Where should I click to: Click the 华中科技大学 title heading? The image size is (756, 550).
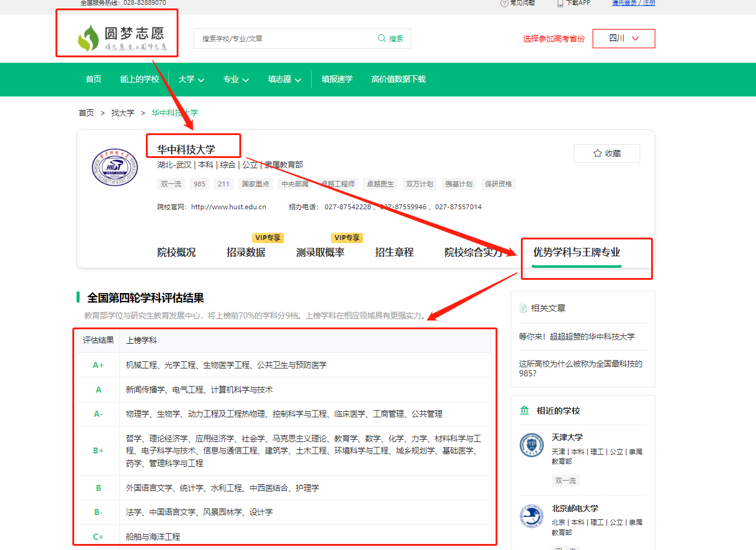pyautogui.click(x=186, y=150)
